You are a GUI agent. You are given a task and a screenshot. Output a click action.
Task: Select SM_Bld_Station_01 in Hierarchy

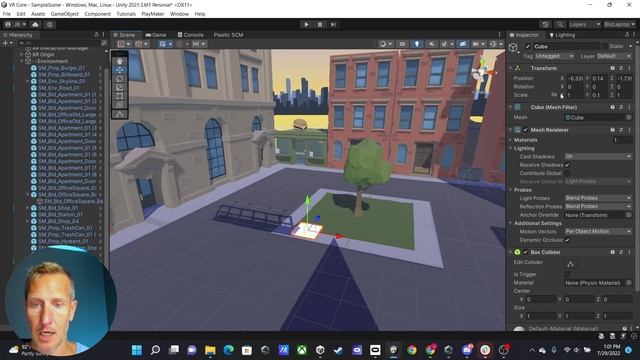click(60, 214)
